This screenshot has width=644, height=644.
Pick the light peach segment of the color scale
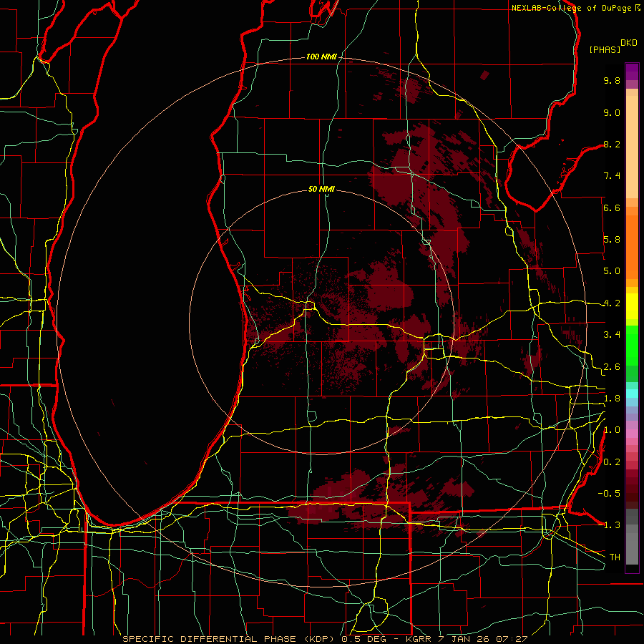(632, 148)
